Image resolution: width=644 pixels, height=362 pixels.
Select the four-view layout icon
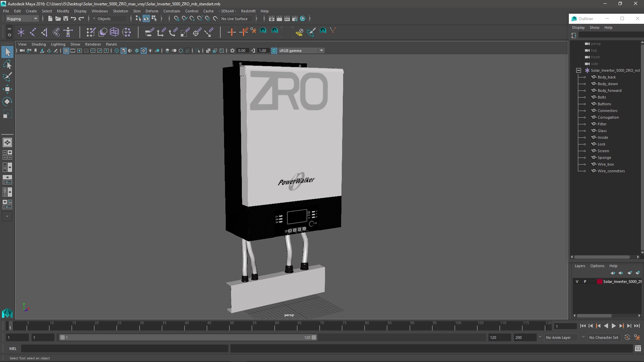coord(7,155)
